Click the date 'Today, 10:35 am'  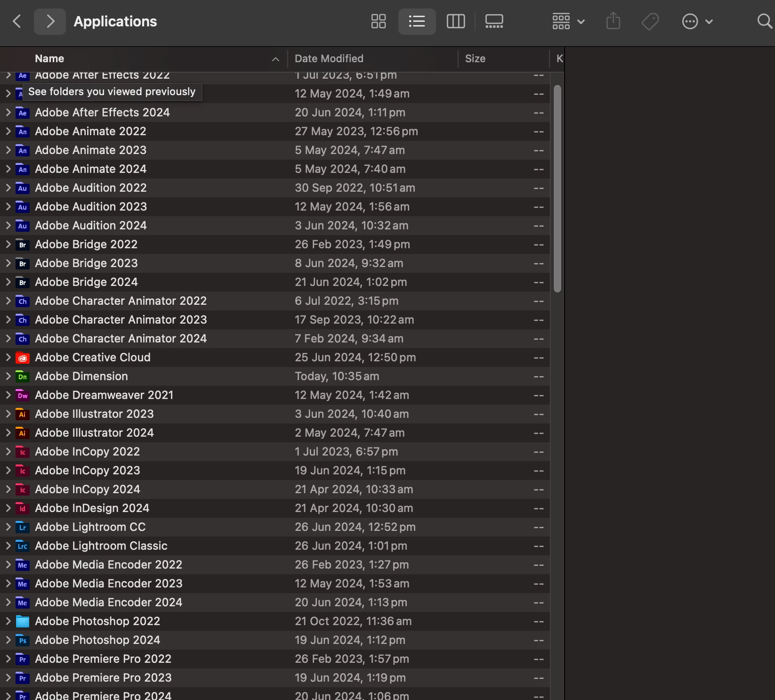point(337,376)
